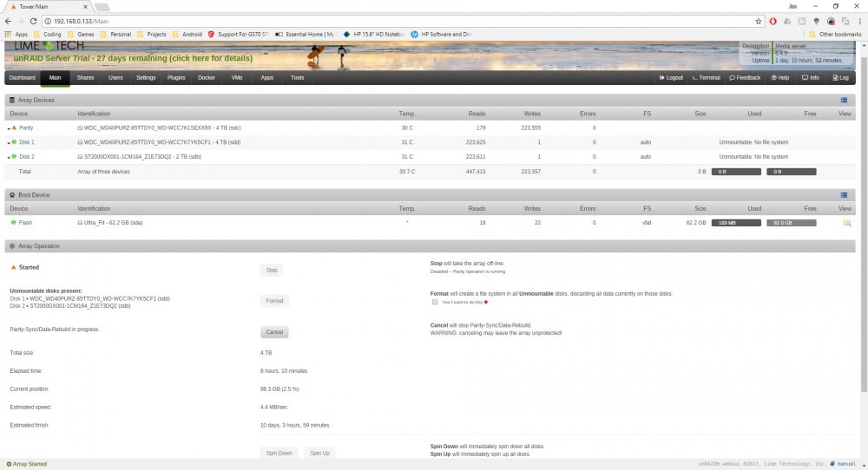Click Disk 1 link under Unmountable disks
Image resolution: width=868 pixels, height=470 pixels.
point(17,298)
